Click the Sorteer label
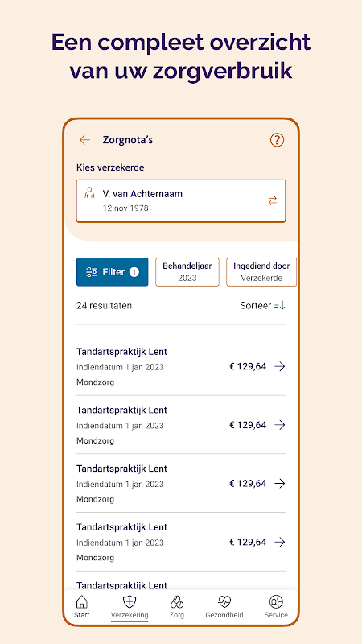Screen dimensions: 362x644 pos(256,306)
